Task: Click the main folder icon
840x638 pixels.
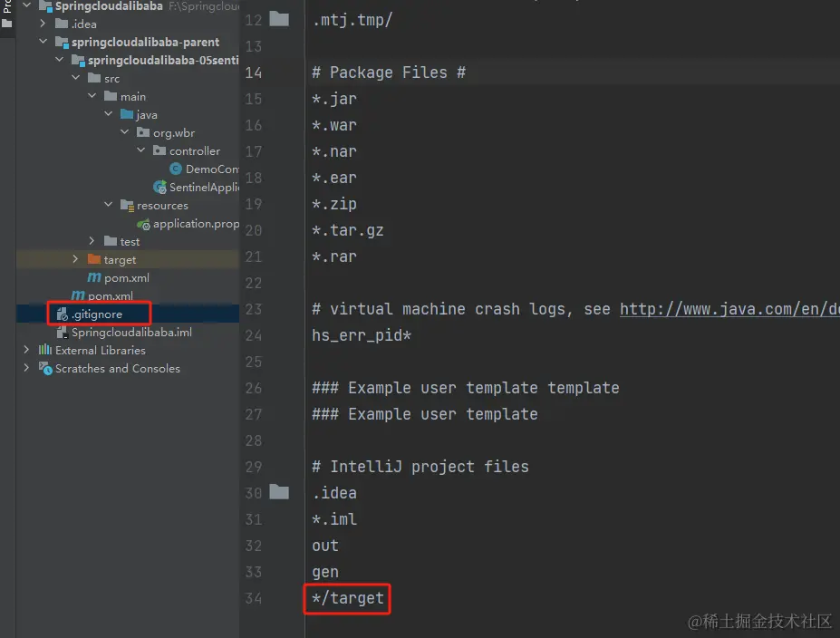Action: (111, 96)
